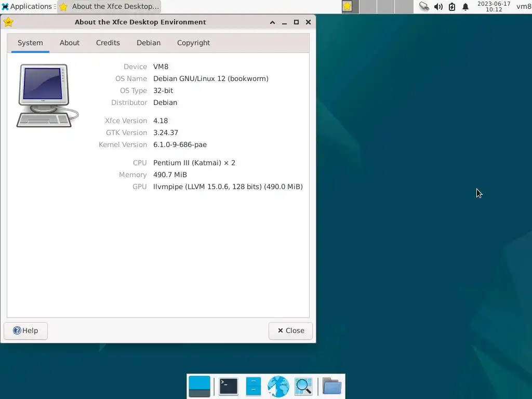Click the Kernel Version value 6.1.0-9-686-pae

coord(180,145)
